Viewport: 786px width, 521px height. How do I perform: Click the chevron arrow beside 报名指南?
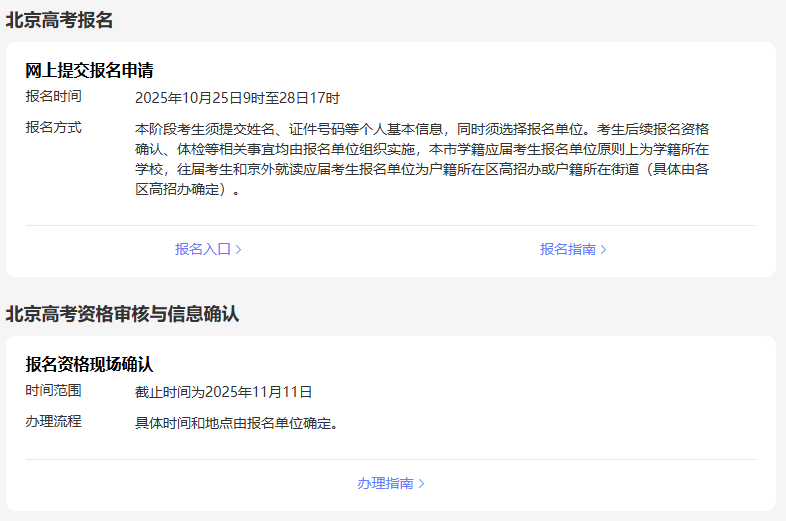(x=603, y=249)
